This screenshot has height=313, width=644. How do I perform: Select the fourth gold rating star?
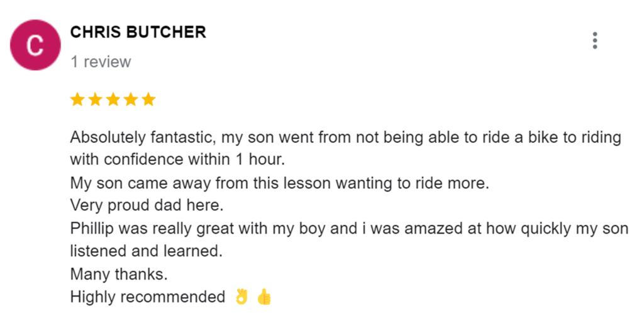point(130,100)
